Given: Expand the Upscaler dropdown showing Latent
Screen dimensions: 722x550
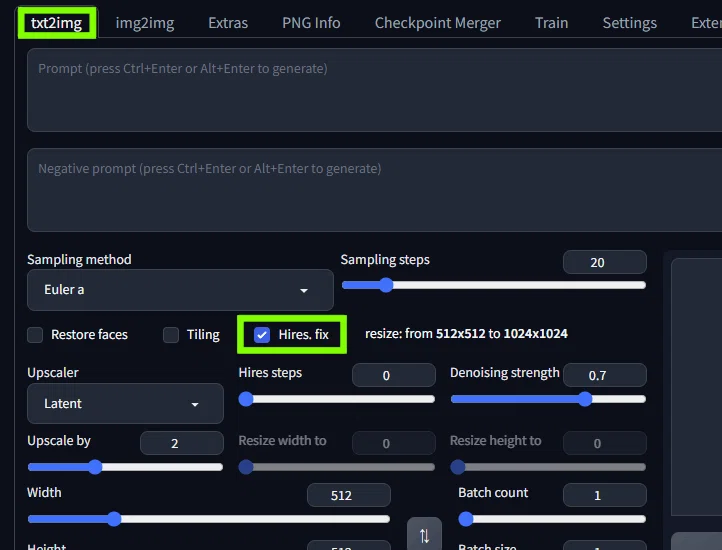Looking at the screenshot, I should point(125,404).
